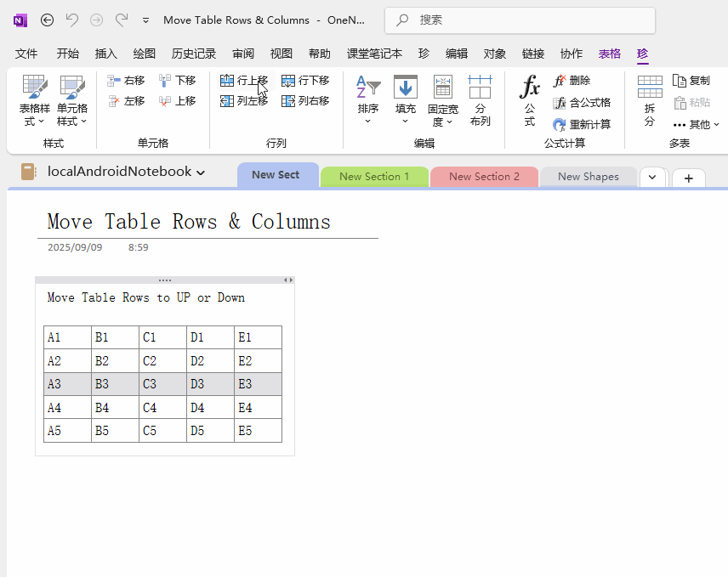Click the 公式 (formula) fx icon
The image size is (728, 577).
tap(529, 88)
